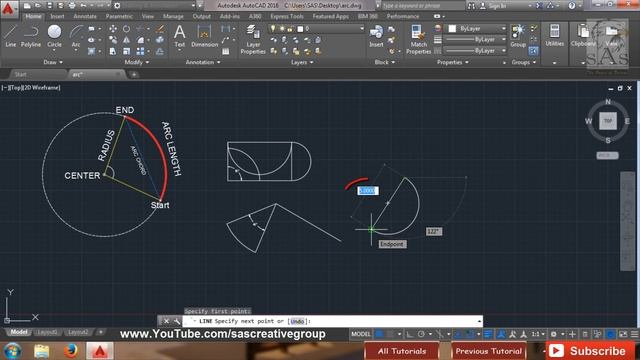Open the Annotate ribbon tab

tap(85, 16)
